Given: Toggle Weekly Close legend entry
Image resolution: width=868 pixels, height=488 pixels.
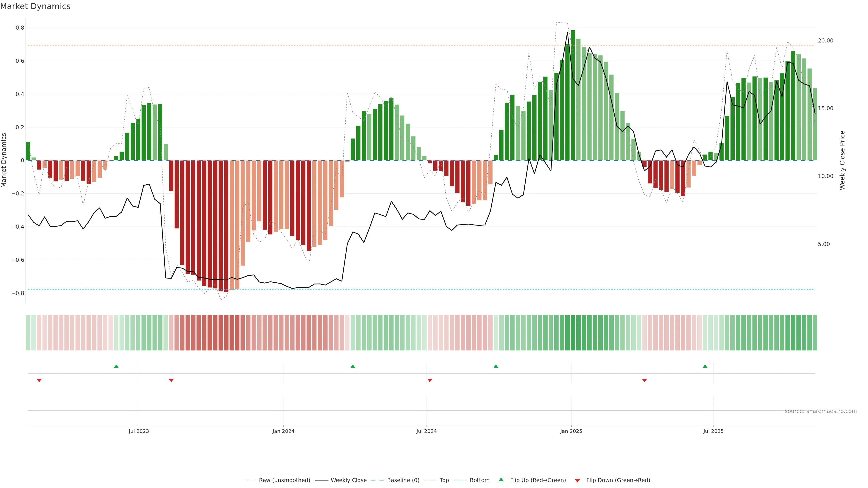Looking at the screenshot, I should (348, 480).
